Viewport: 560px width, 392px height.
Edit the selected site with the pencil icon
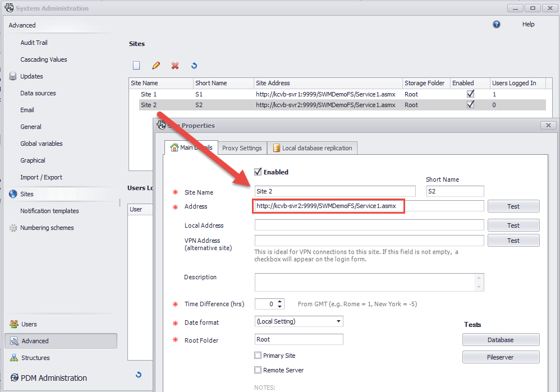pos(155,66)
